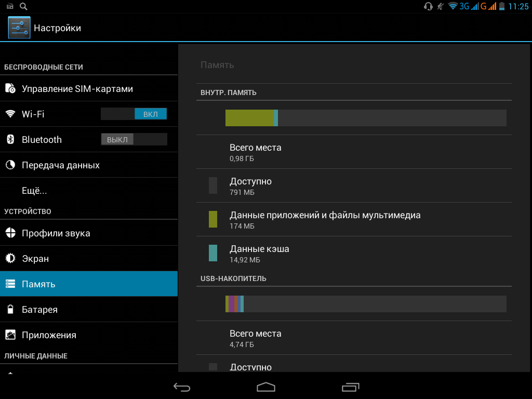Image resolution: width=532 pixels, height=399 pixels.
Task: Turn on the Bluetooth switch
Action: click(134, 139)
